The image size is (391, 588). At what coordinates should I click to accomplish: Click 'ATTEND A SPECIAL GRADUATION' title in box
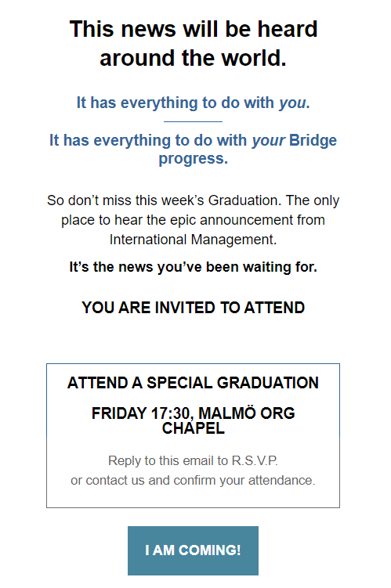pos(193,383)
